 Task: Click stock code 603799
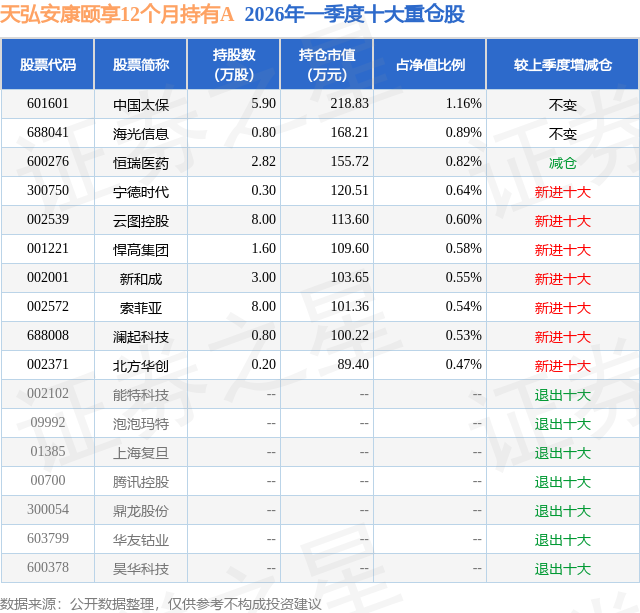coord(48,538)
